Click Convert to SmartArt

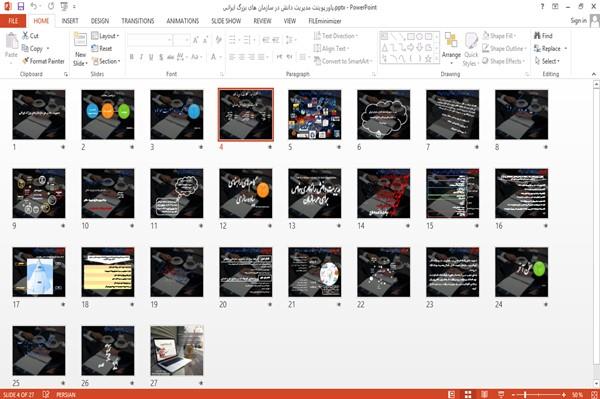tap(342, 61)
